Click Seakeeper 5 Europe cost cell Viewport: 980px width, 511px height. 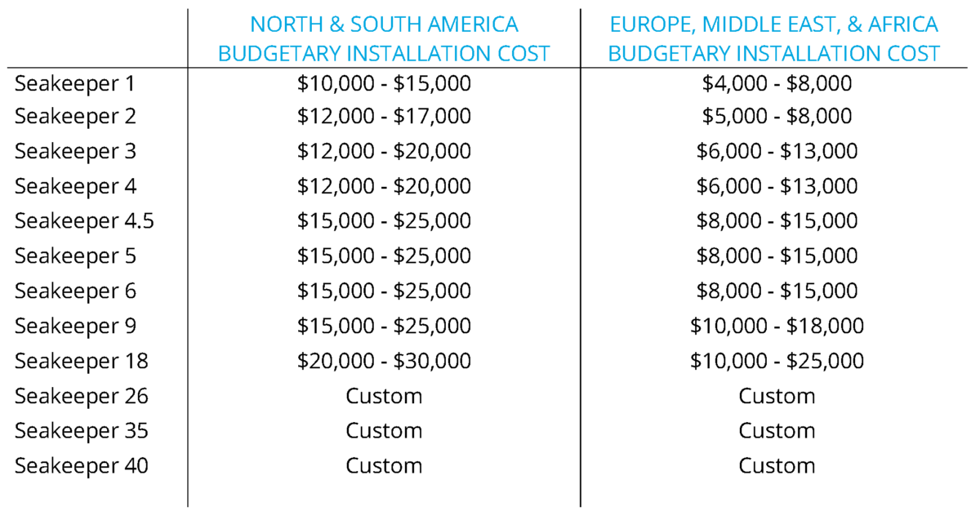777,256
